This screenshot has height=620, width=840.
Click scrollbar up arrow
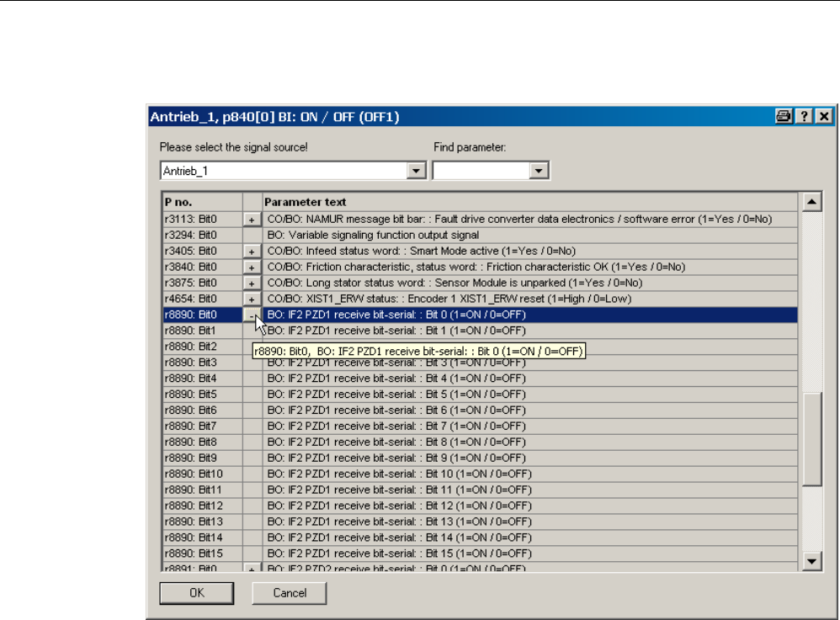811,202
